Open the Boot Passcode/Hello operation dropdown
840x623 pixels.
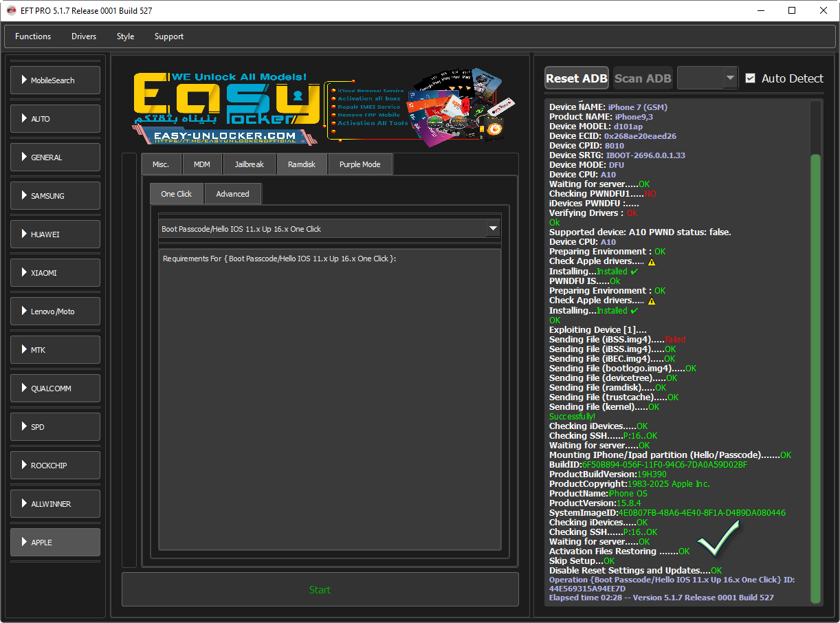[330, 229]
